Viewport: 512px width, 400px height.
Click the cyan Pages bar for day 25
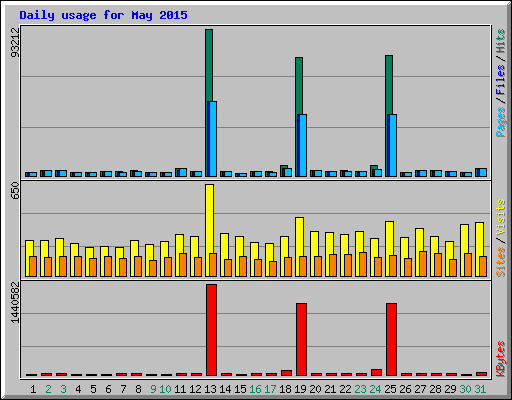(393, 145)
